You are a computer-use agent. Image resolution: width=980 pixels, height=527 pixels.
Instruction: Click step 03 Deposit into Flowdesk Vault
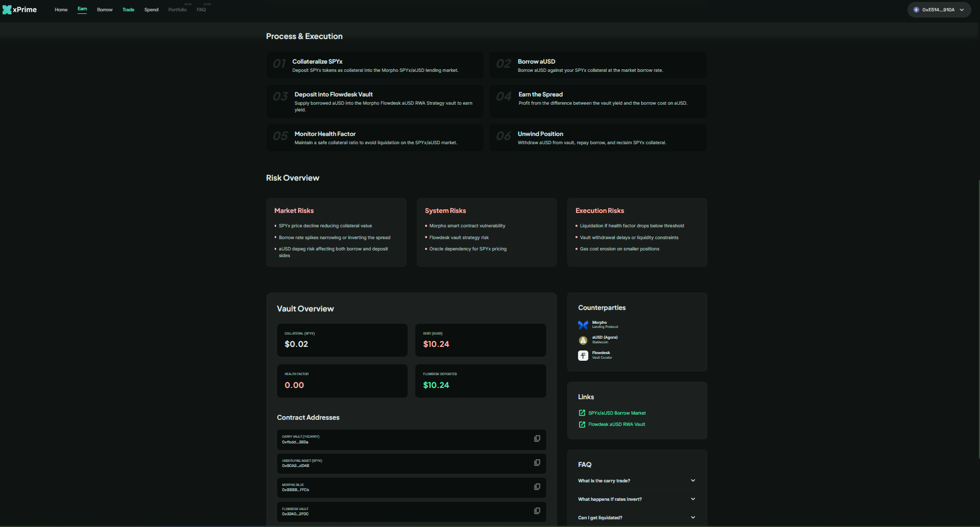coord(375,101)
